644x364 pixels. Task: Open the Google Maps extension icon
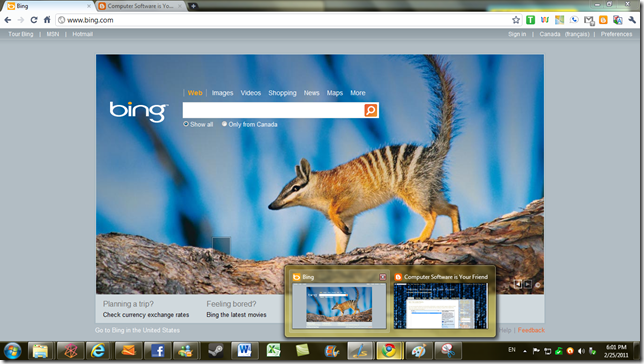click(559, 20)
